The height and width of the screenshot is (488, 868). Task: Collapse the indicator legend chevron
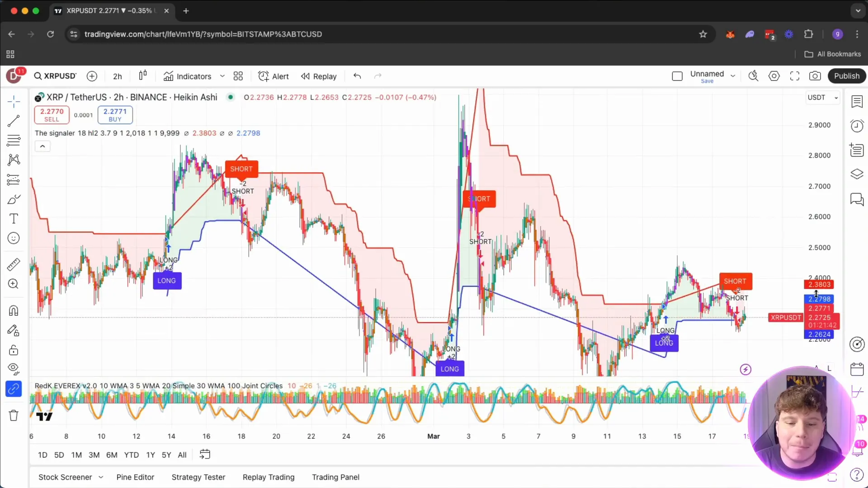tap(42, 146)
